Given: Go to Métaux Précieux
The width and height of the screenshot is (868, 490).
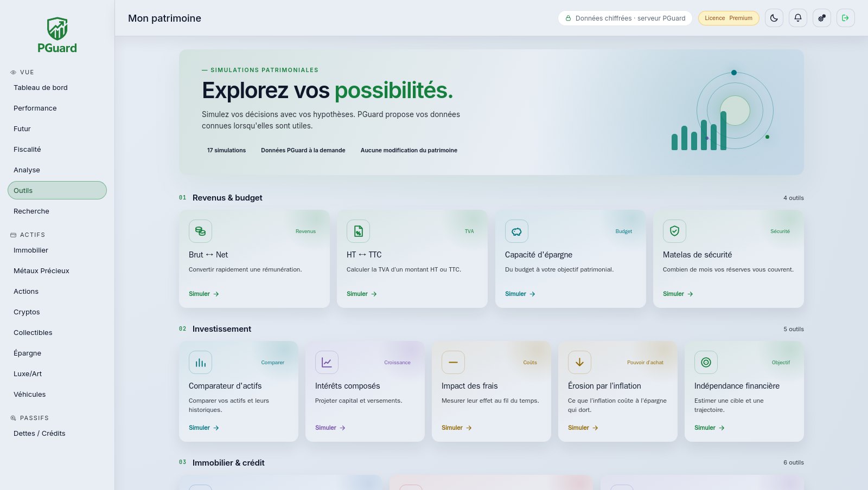Looking at the screenshot, I should click(x=57, y=271).
